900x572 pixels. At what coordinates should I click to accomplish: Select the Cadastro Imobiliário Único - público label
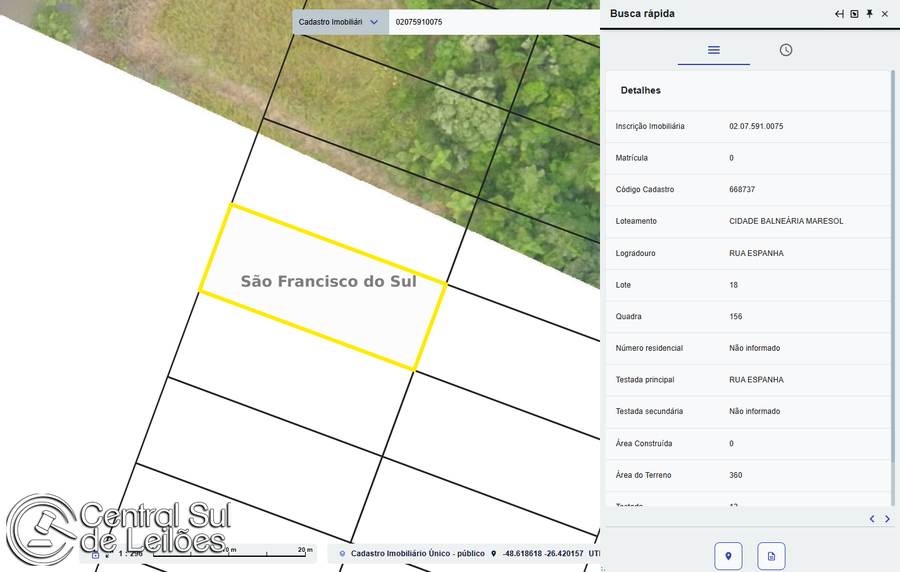coord(418,554)
